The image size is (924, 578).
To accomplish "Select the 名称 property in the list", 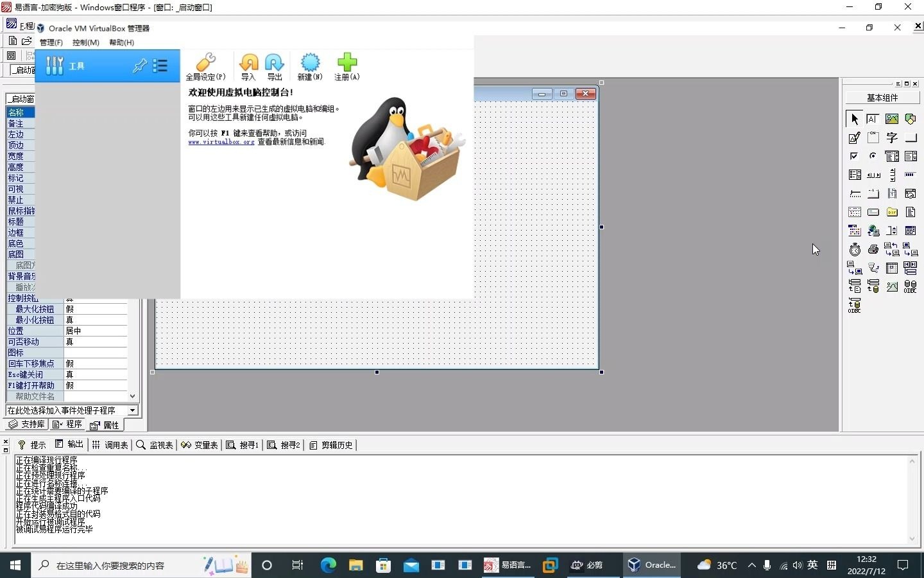I will [x=21, y=112].
